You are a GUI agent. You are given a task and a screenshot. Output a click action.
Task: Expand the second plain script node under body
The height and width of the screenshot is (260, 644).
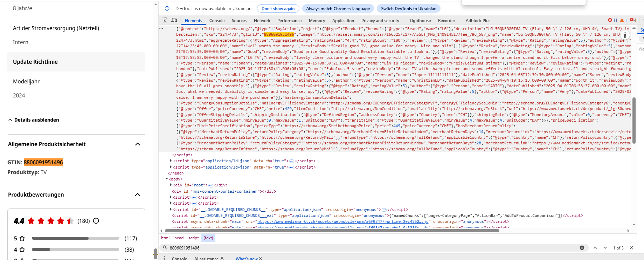[171, 203]
